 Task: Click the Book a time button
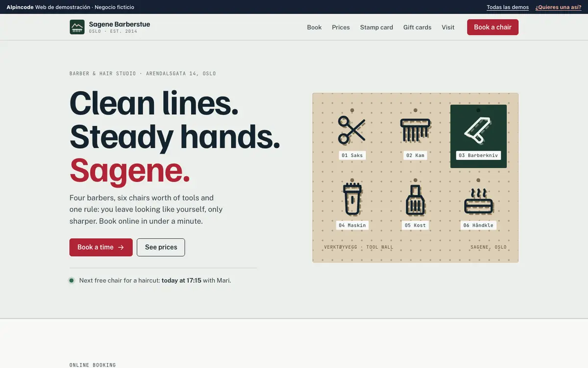[101, 247]
